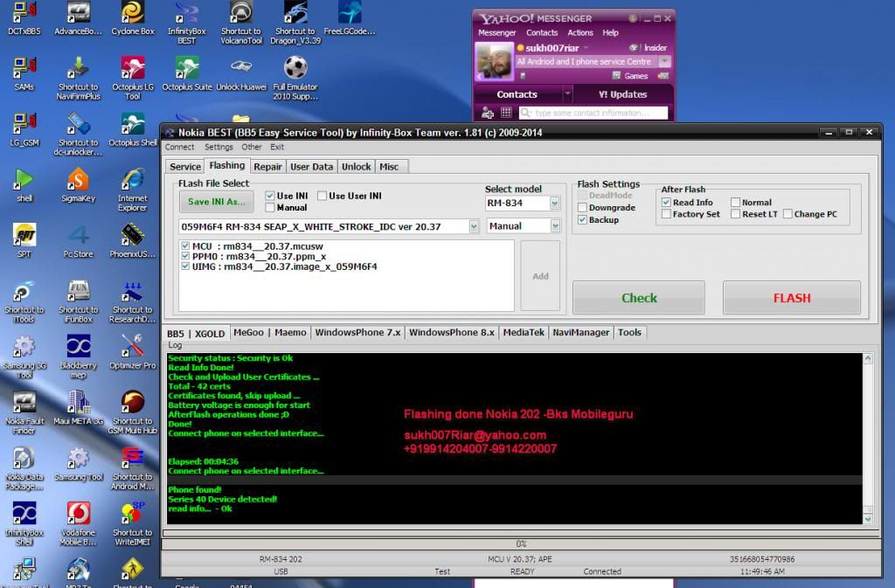Open the PhoenixUS desktop icon
Screen dimensions: 895x588
133,240
